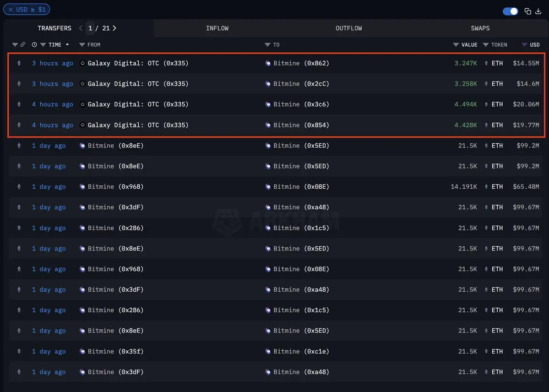Filter by the TOKEN column
The image size is (549, 392).
click(x=486, y=44)
